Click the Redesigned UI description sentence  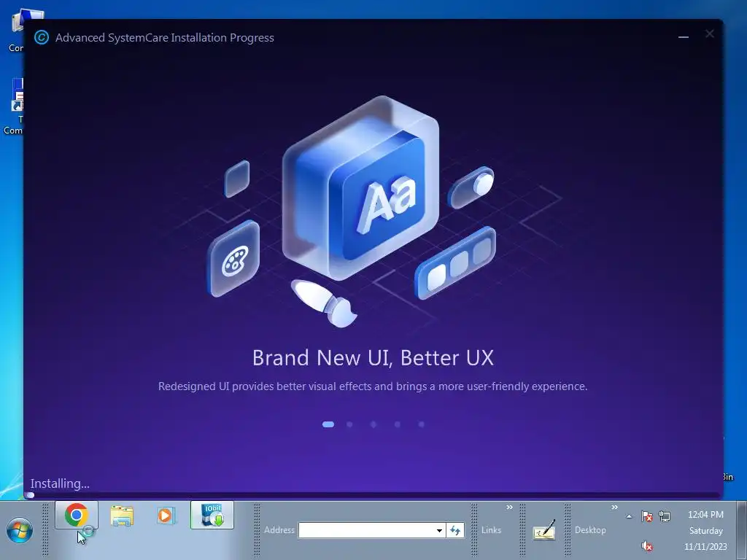click(x=373, y=386)
